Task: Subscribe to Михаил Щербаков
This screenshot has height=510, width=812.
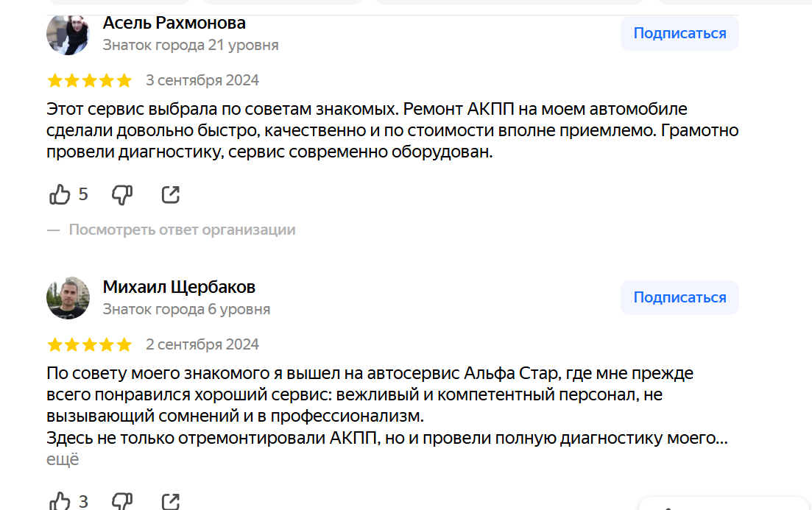Action: coord(679,298)
